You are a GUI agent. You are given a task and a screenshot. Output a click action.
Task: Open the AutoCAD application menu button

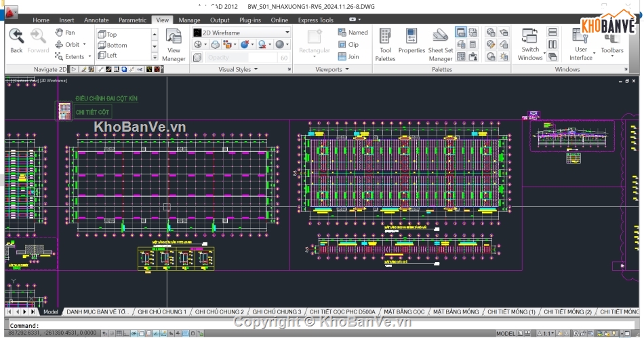click(11, 13)
